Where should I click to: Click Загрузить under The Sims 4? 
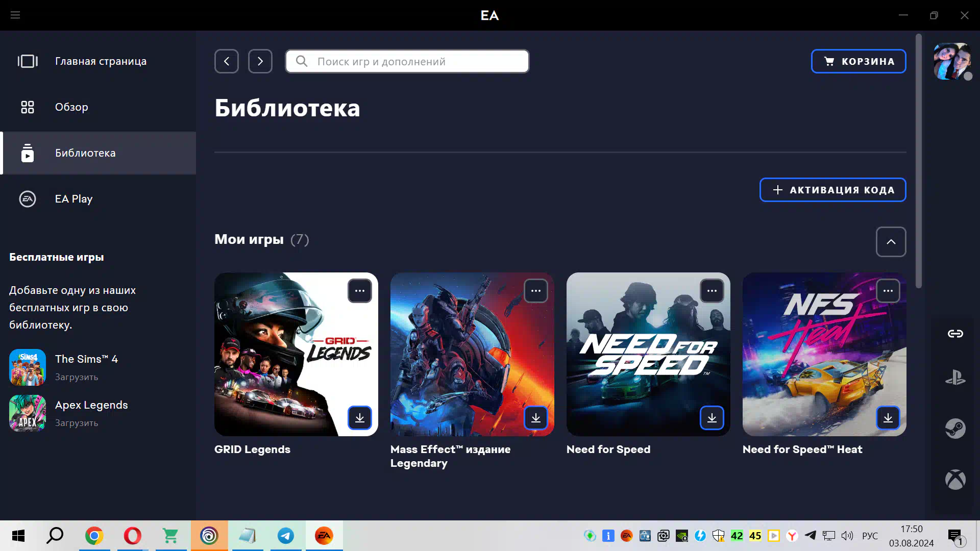tap(77, 377)
